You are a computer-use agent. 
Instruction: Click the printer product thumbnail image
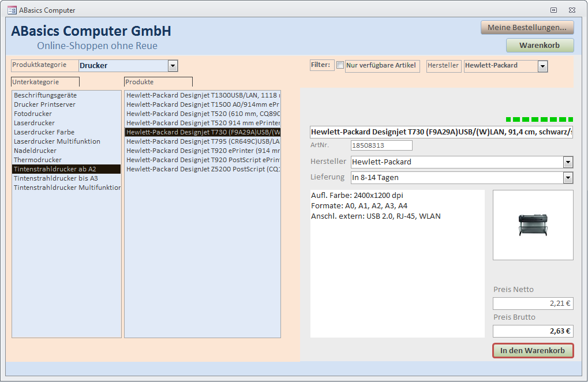coord(533,225)
